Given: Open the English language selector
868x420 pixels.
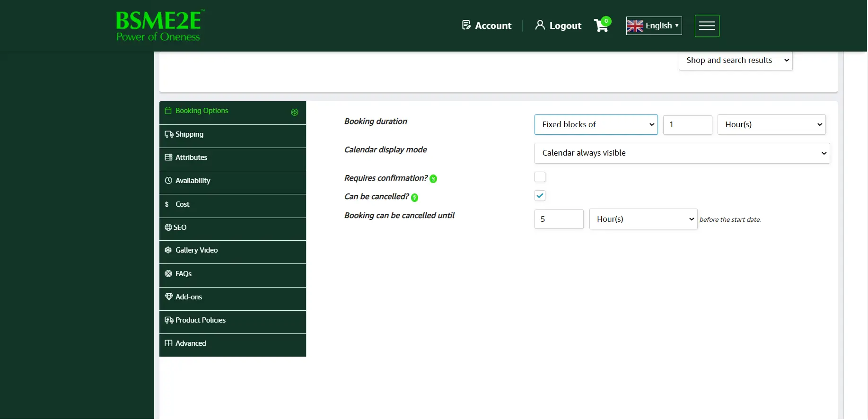Looking at the screenshot, I should coord(654,26).
